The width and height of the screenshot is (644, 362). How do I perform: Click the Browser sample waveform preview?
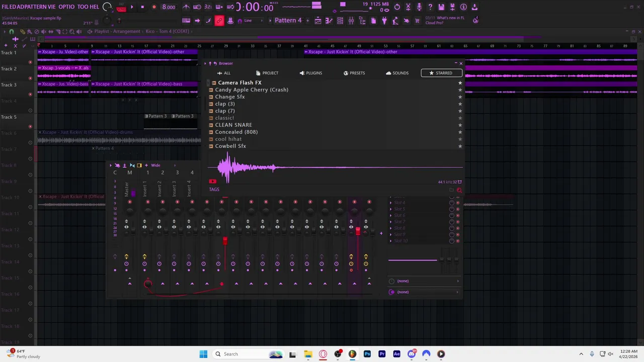click(x=335, y=168)
